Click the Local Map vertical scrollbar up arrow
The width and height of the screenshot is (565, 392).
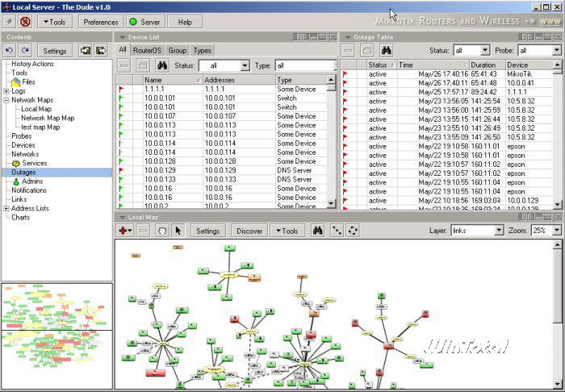point(557,244)
